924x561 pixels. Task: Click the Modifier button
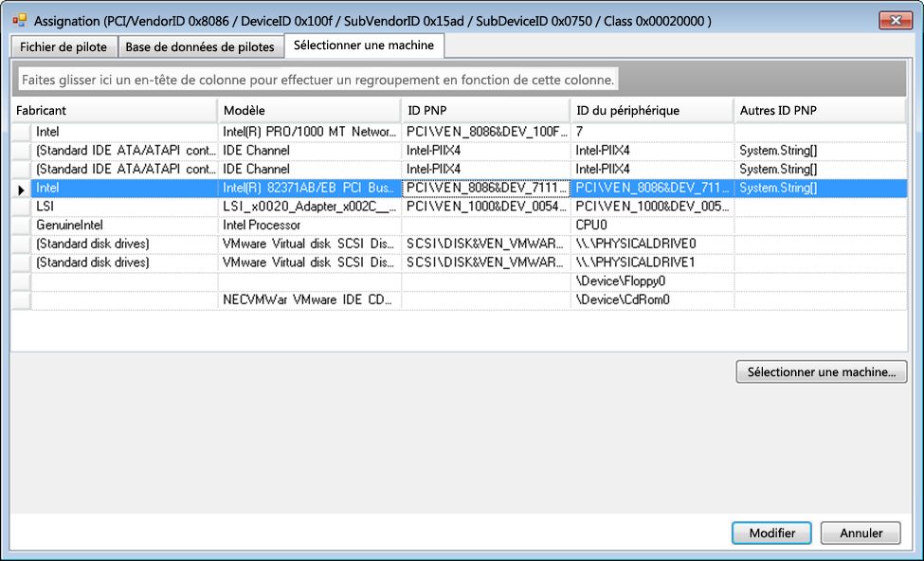tap(771, 534)
